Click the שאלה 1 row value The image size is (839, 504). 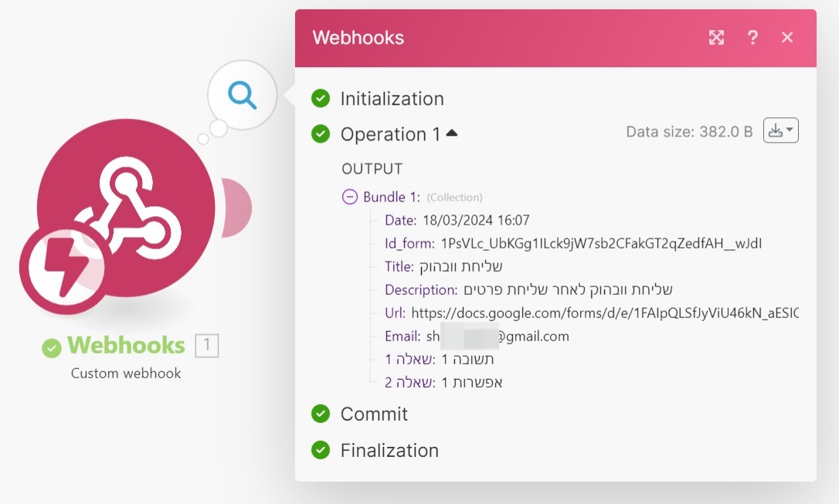(467, 359)
